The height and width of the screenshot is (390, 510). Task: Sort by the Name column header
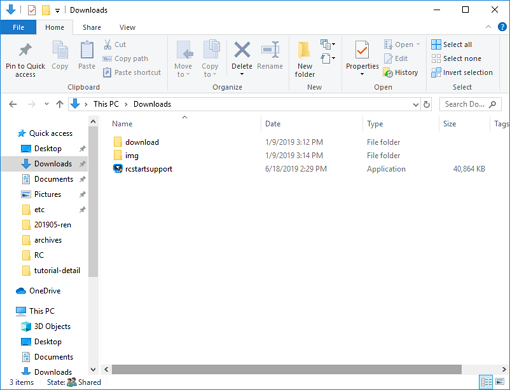coord(122,124)
